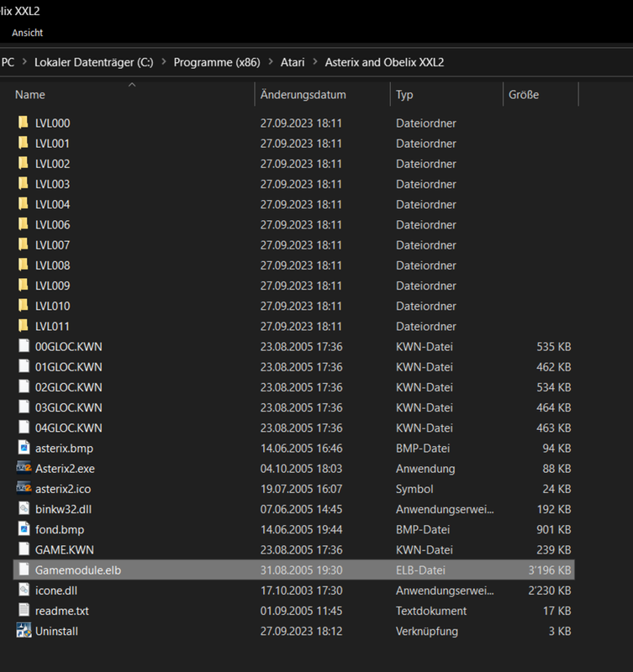Screen dimensions: 633x672
Task: Go to Programme (x86) in breadcrumb
Action: [x=217, y=62]
